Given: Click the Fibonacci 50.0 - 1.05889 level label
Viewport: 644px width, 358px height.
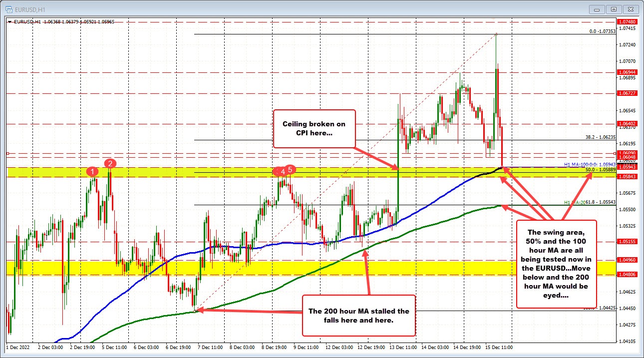Looking at the screenshot, I should [x=601, y=170].
